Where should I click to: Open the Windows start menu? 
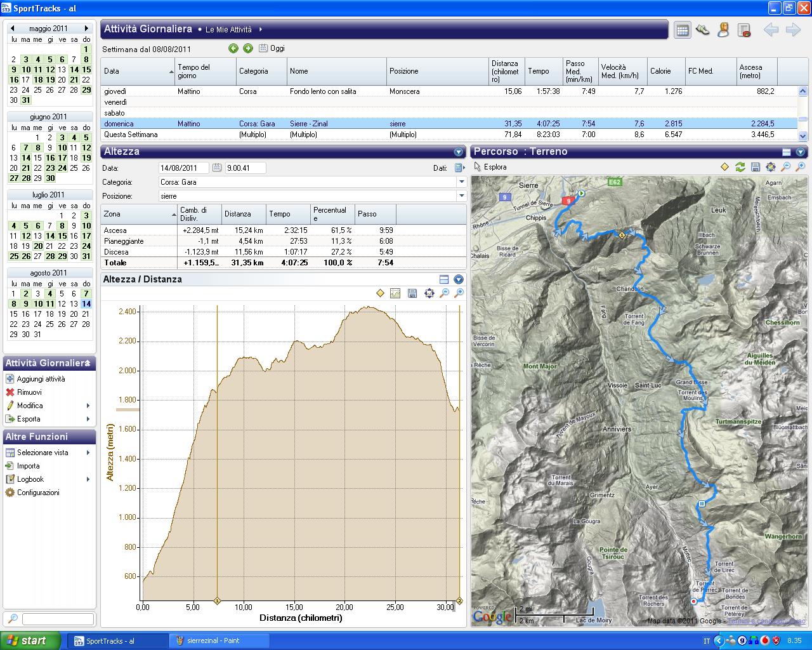[x=30, y=640]
